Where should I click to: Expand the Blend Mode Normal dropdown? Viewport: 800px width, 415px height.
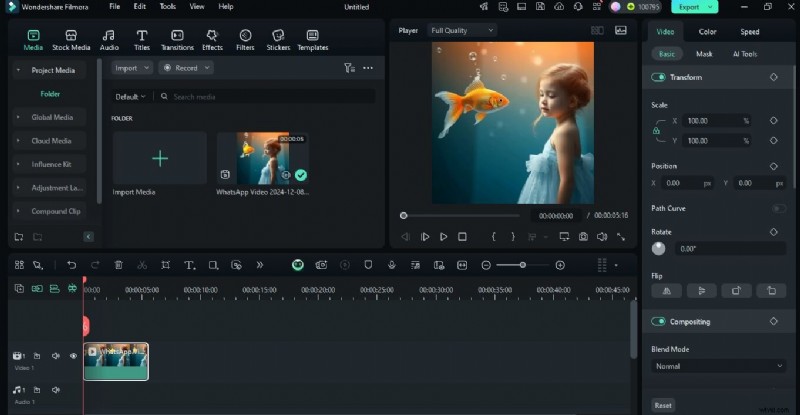tap(718, 366)
